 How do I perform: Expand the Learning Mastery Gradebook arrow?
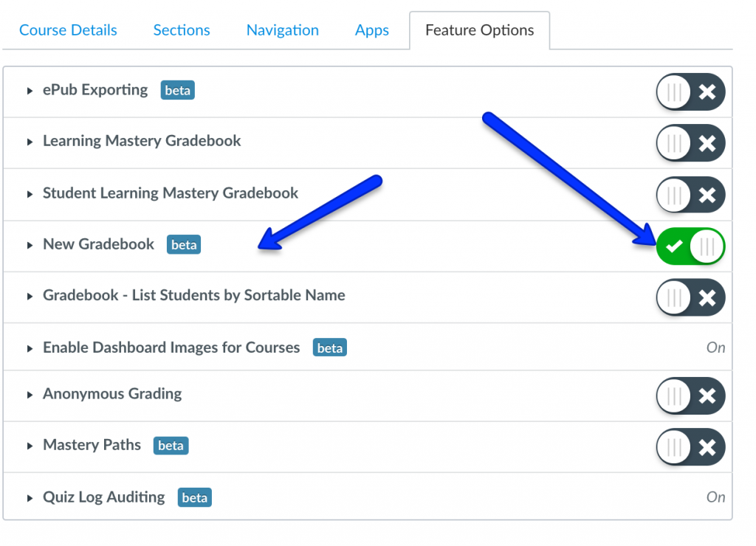pos(30,142)
